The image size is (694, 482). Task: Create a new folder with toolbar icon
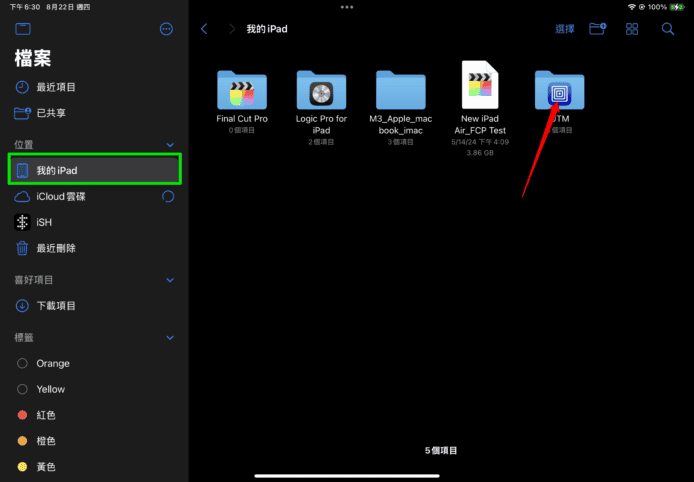click(x=598, y=29)
